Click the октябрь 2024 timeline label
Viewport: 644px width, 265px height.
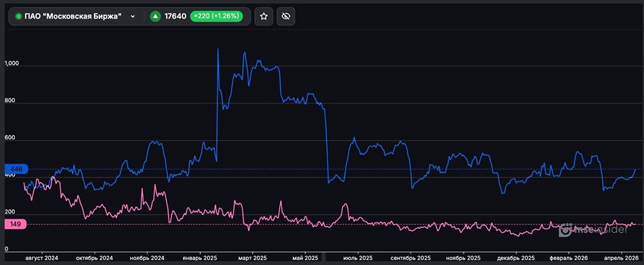point(93,257)
